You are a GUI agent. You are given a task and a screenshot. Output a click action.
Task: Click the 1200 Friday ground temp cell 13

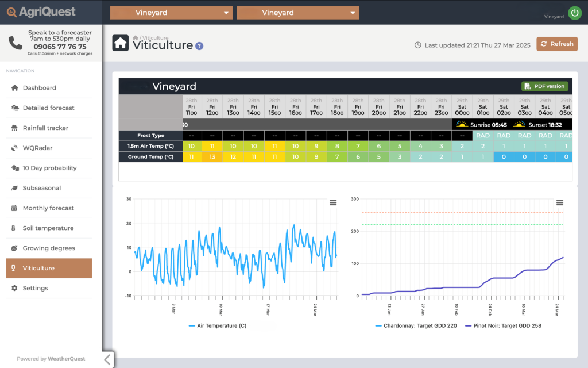coord(212,156)
